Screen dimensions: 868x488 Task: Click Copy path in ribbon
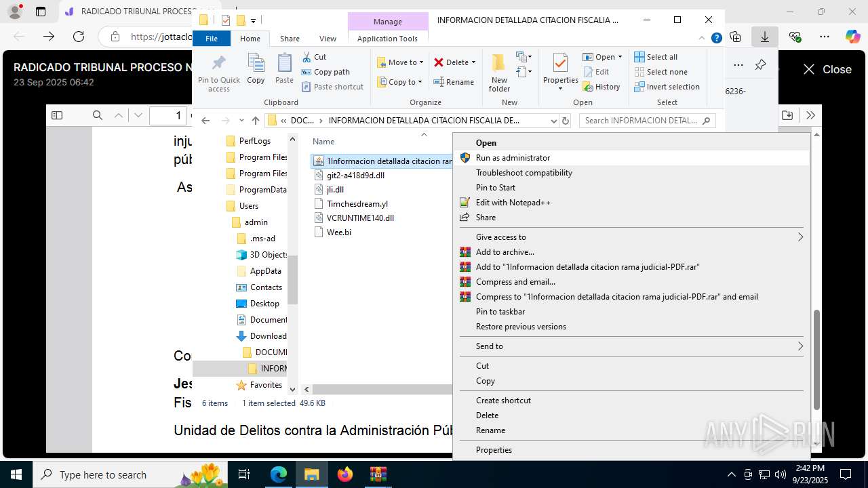[x=325, y=72]
